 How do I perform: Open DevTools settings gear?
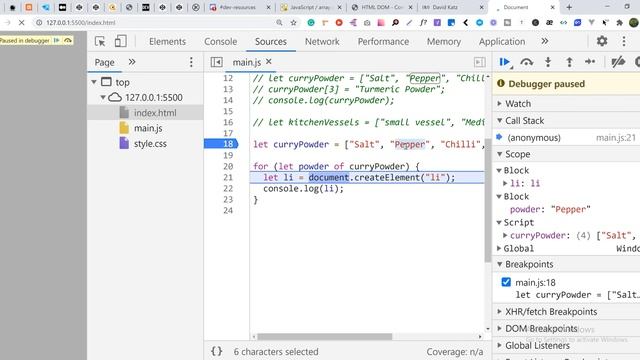(x=602, y=41)
